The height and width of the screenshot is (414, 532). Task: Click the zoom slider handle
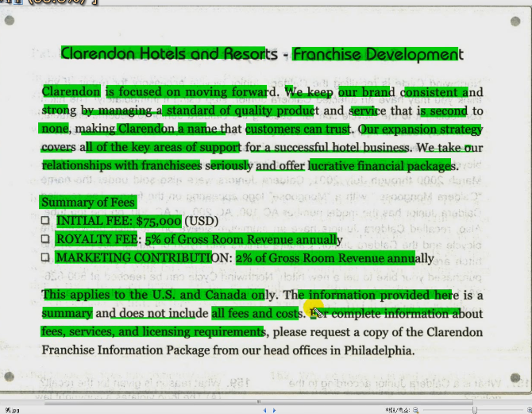tap(474, 410)
